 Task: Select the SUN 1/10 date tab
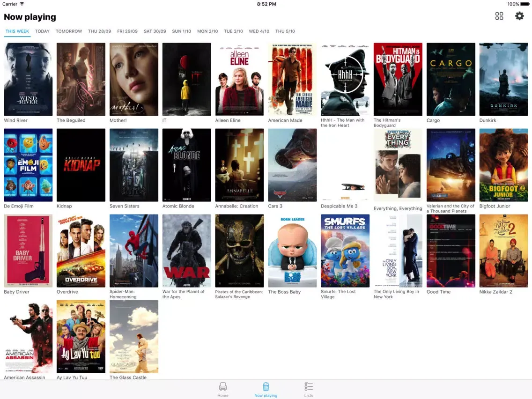[x=182, y=31]
